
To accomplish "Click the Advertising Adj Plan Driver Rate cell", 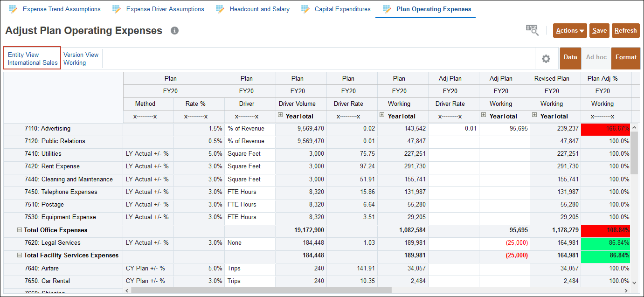I will point(453,128).
